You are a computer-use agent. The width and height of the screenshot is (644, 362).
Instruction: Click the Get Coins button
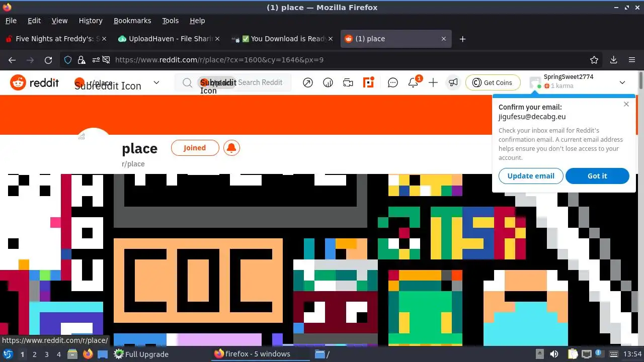pos(493,82)
